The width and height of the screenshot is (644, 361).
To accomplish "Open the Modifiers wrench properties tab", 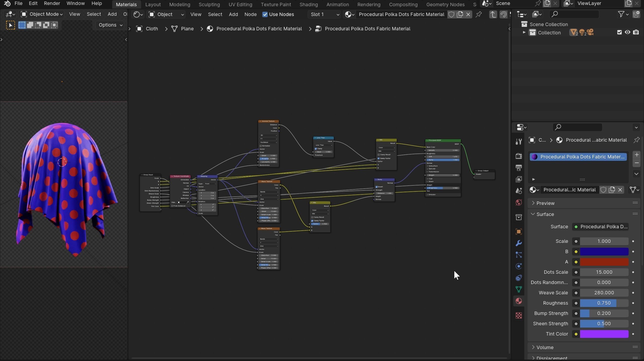I will point(518,243).
